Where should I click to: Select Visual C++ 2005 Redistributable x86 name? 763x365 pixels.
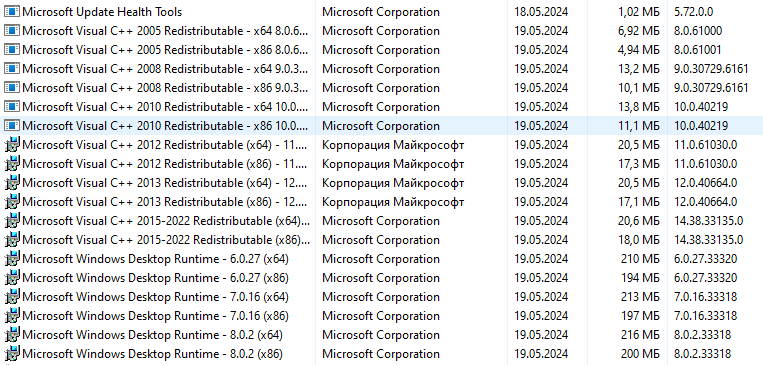click(165, 50)
